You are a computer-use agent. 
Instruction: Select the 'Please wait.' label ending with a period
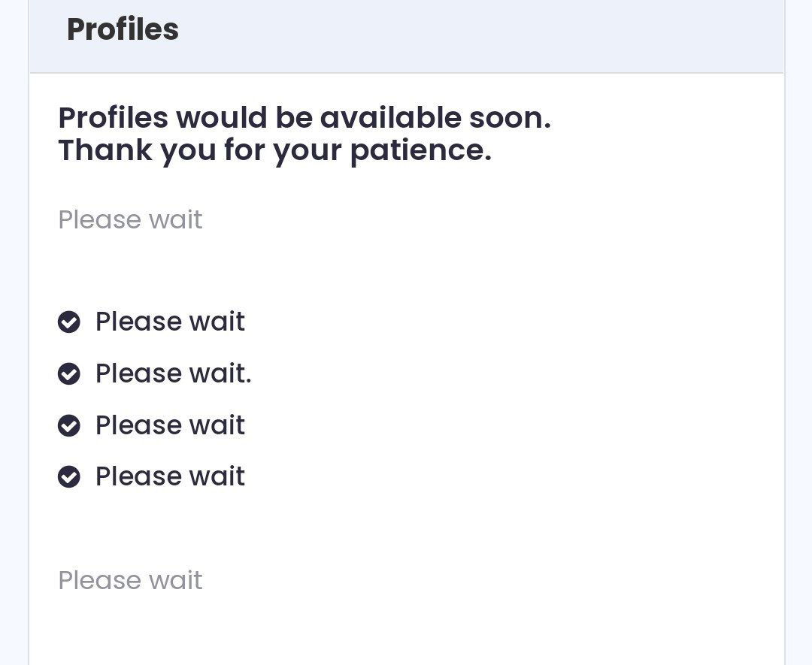(x=174, y=373)
